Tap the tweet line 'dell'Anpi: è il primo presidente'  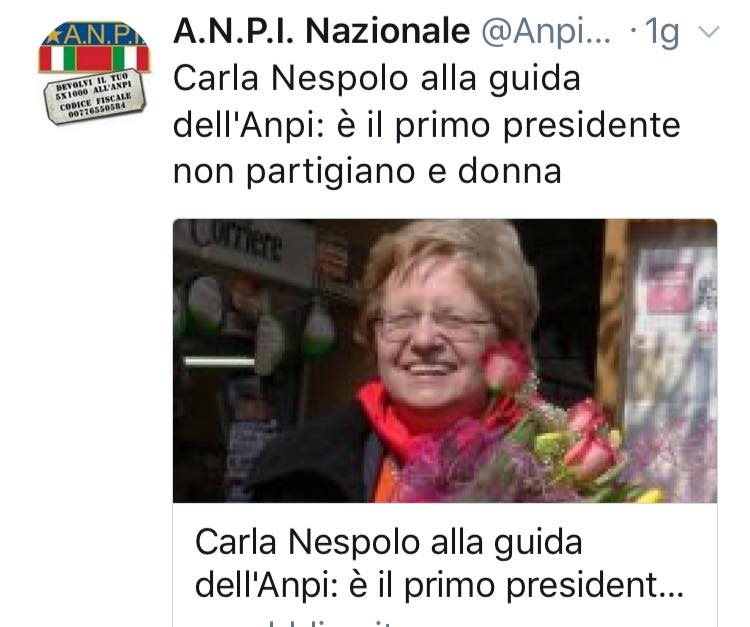click(426, 125)
